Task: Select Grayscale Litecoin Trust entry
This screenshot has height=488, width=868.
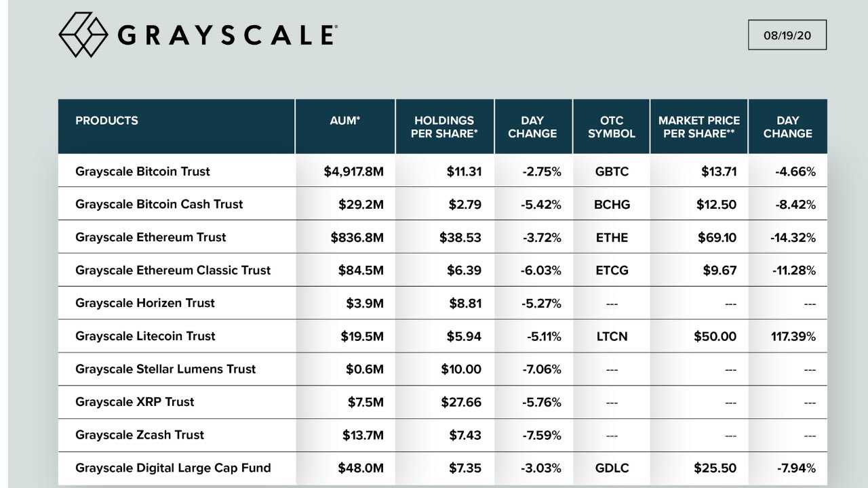Action: click(145, 336)
